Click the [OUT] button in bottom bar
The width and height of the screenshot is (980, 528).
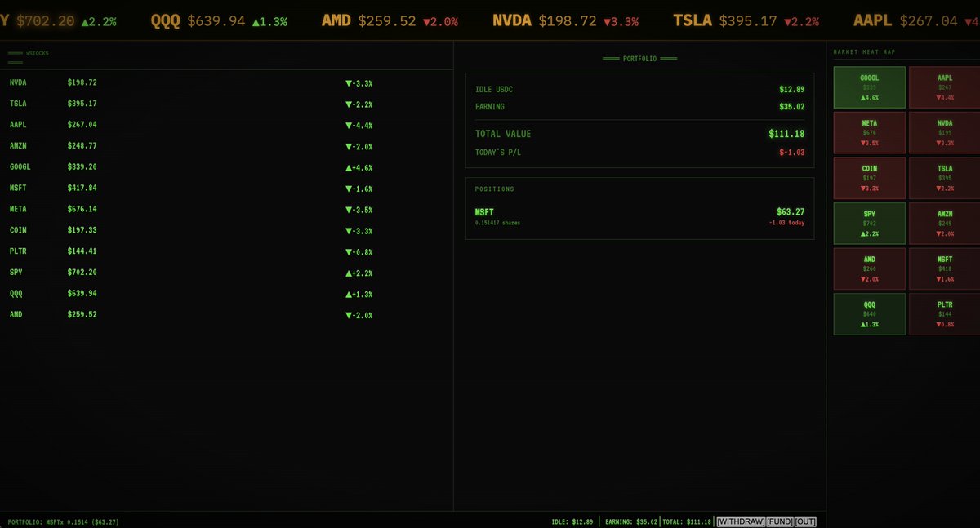click(805, 521)
